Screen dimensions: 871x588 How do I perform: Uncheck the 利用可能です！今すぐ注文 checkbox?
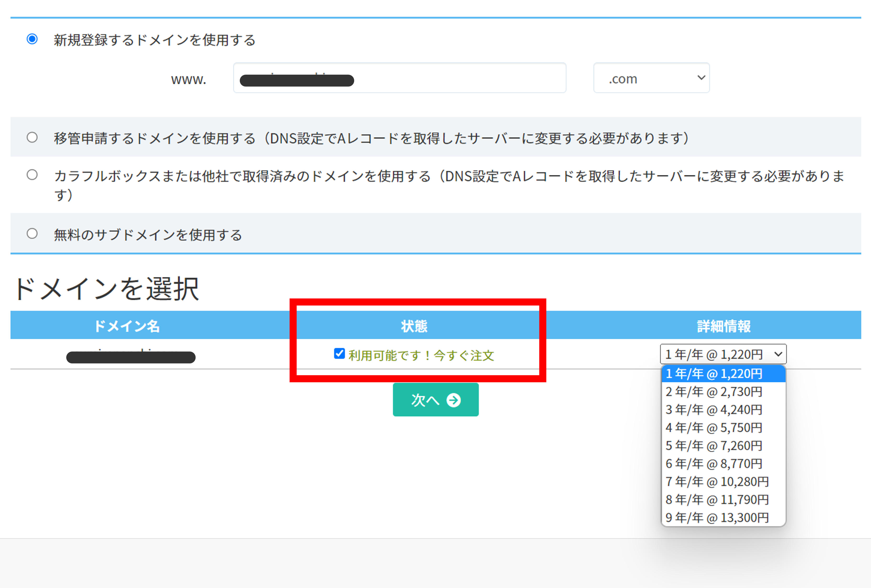(x=339, y=353)
